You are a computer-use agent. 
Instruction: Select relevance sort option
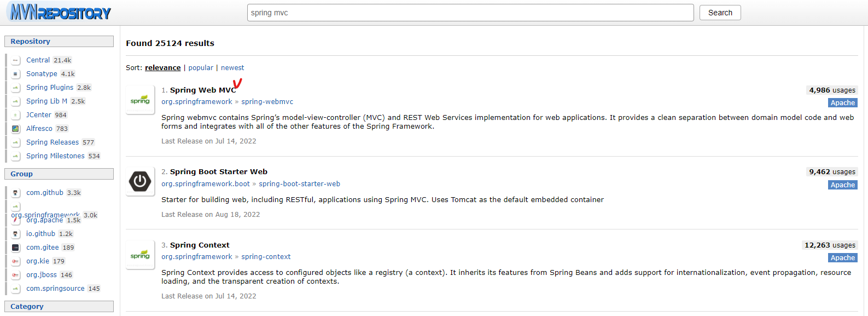(162, 68)
